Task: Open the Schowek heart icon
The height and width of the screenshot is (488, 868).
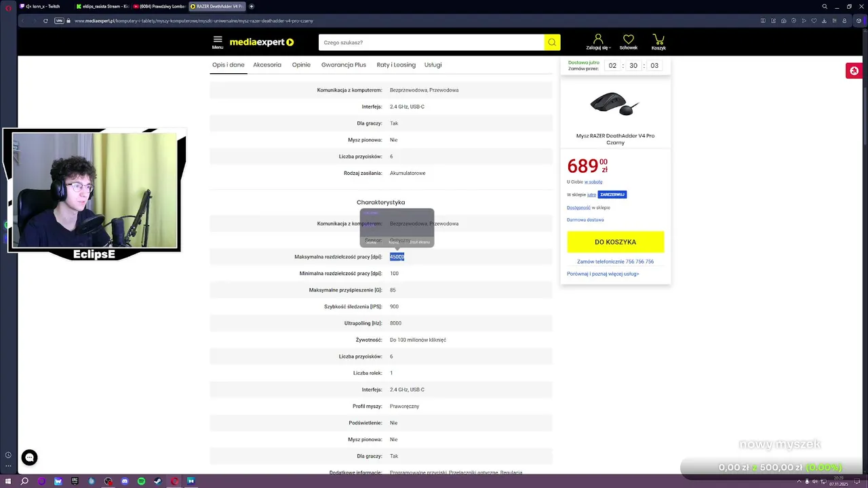Action: (629, 42)
